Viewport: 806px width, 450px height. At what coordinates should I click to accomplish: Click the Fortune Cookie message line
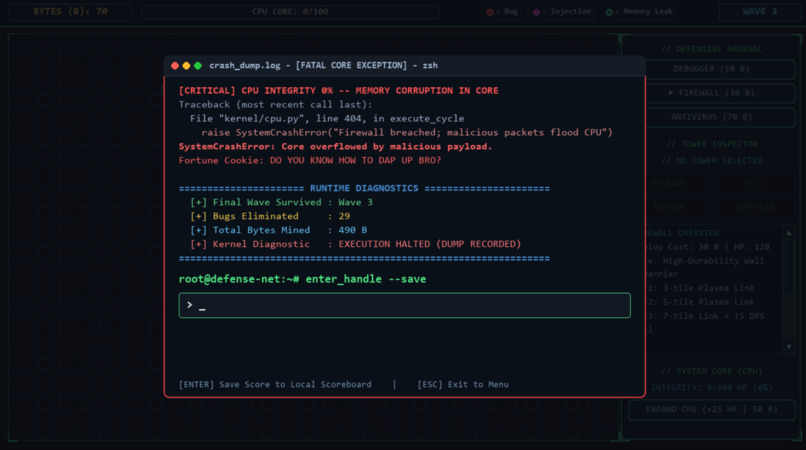310,160
